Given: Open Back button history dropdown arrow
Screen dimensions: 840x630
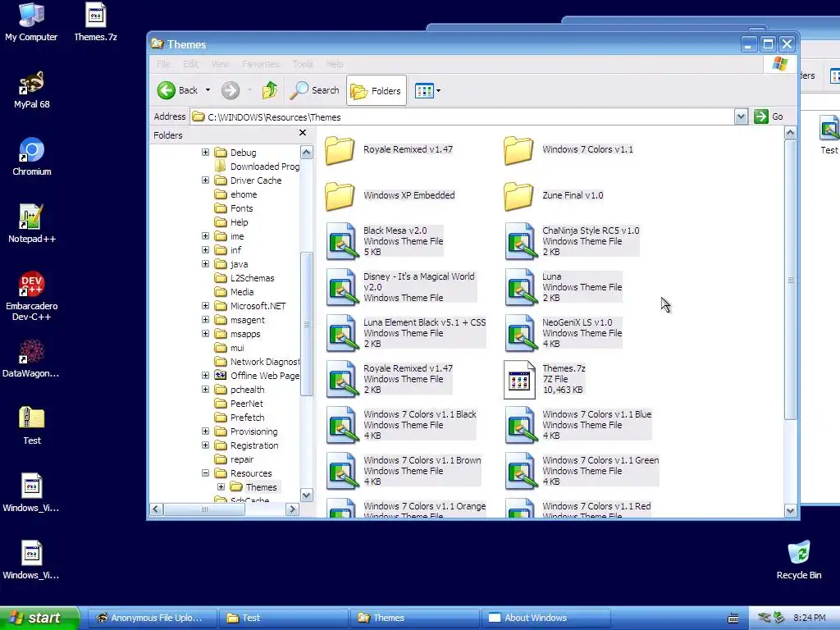Looking at the screenshot, I should click(x=208, y=90).
